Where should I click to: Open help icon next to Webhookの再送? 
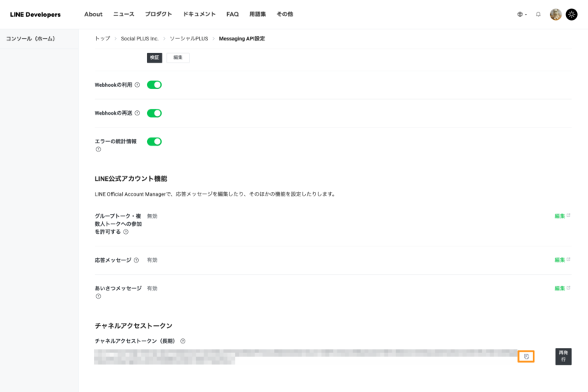tap(137, 113)
